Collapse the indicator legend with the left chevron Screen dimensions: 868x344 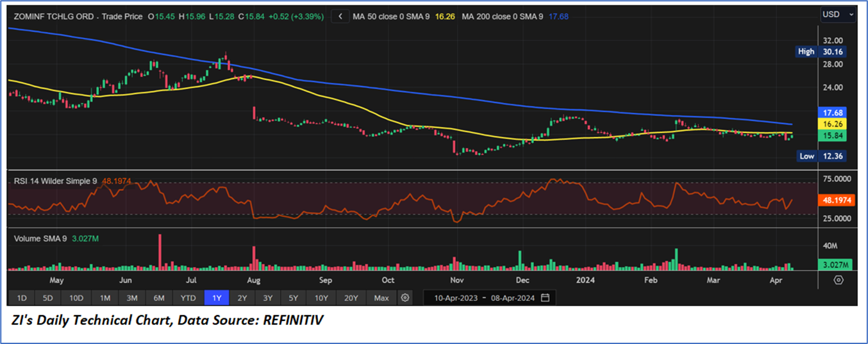pyautogui.click(x=340, y=16)
